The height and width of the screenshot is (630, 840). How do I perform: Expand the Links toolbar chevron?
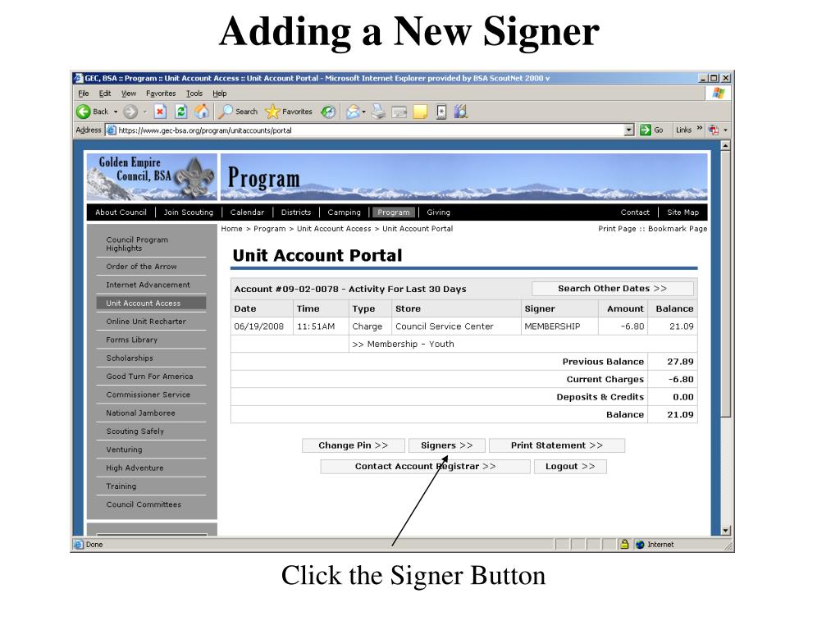(x=699, y=129)
